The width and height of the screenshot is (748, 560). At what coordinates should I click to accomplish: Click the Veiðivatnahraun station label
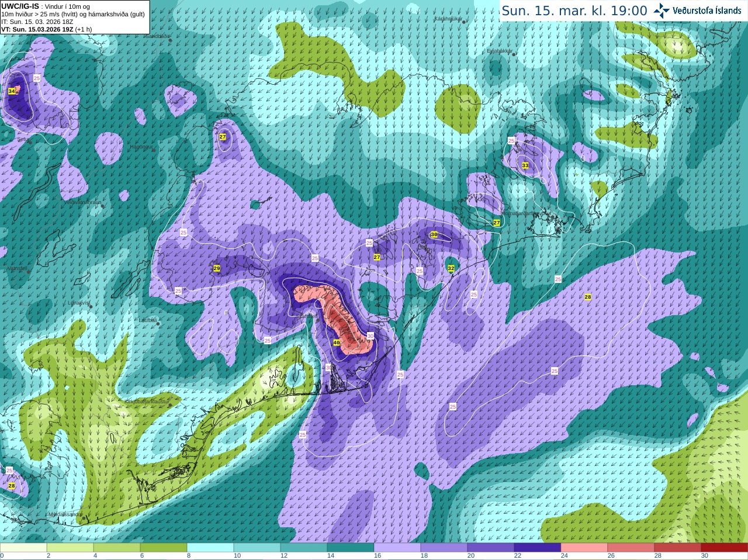pos(82,202)
